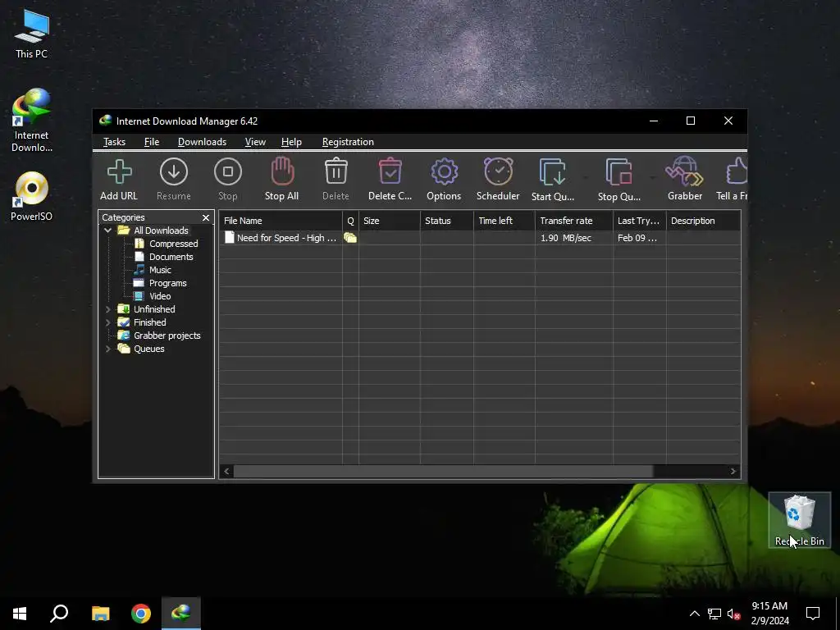Viewport: 840px width, 630px height.
Task: Sort by Time left column header
Action: [504, 221]
